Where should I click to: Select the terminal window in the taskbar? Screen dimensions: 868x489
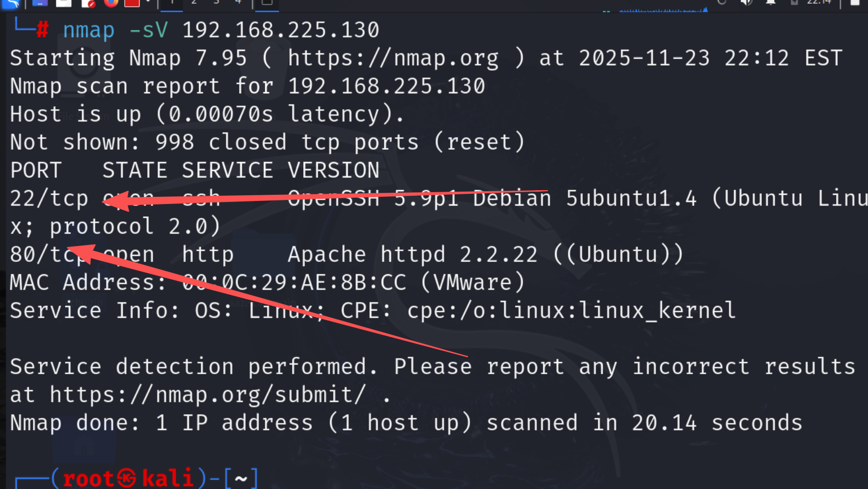pyautogui.click(x=267, y=3)
